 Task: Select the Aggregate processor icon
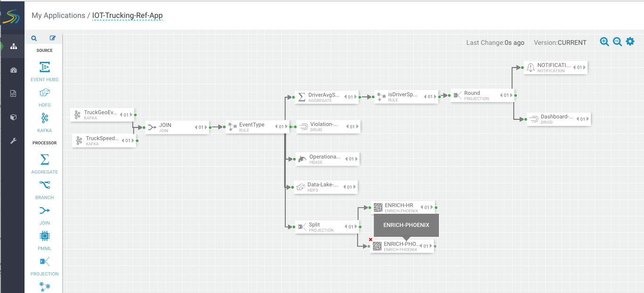click(x=45, y=159)
